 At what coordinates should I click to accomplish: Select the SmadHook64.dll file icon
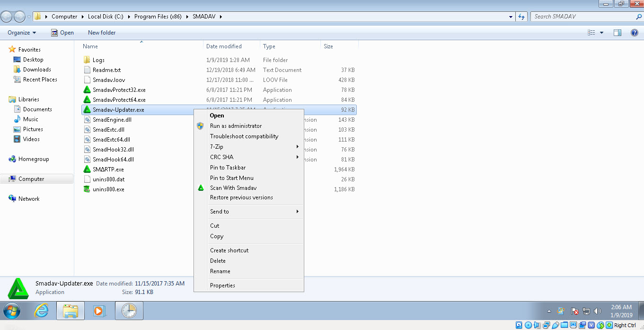pyautogui.click(x=87, y=160)
